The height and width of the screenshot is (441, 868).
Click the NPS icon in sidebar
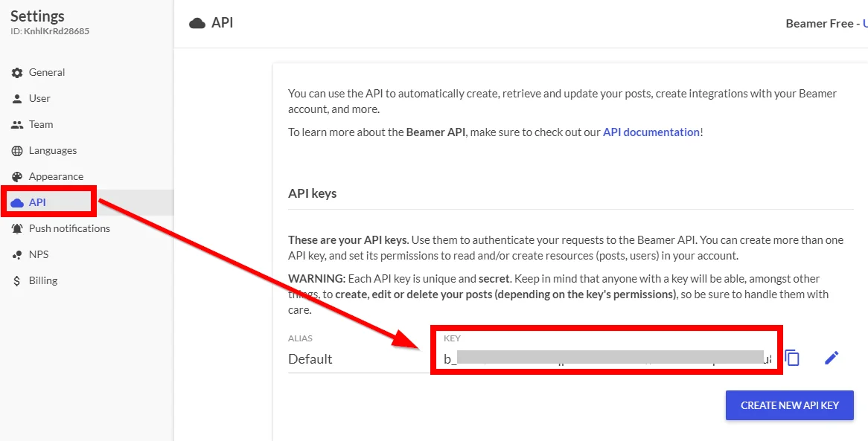click(17, 255)
